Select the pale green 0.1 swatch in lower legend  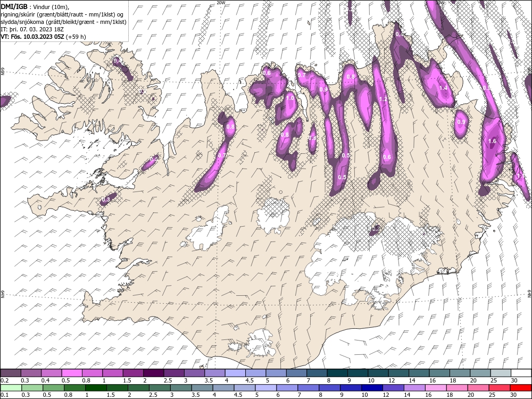(x=11, y=388)
